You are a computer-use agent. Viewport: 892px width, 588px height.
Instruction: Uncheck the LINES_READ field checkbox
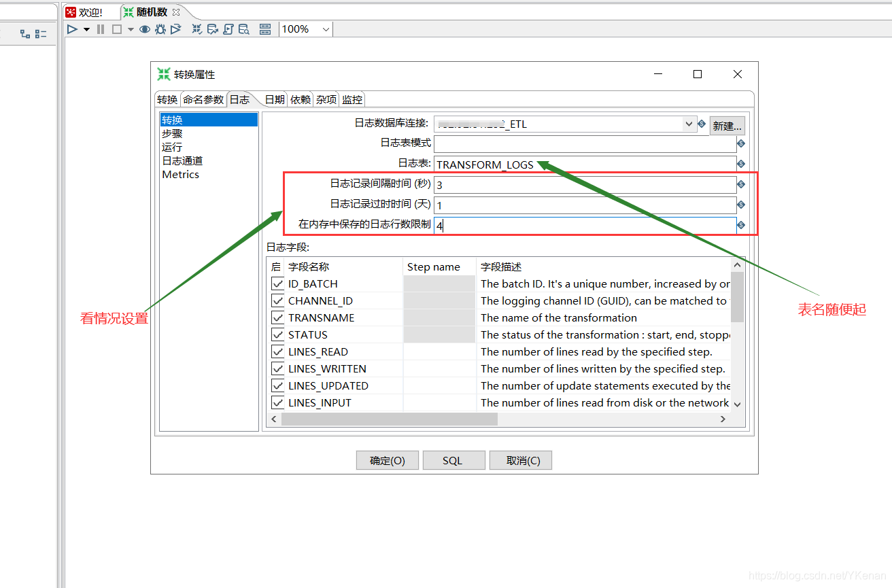click(277, 351)
